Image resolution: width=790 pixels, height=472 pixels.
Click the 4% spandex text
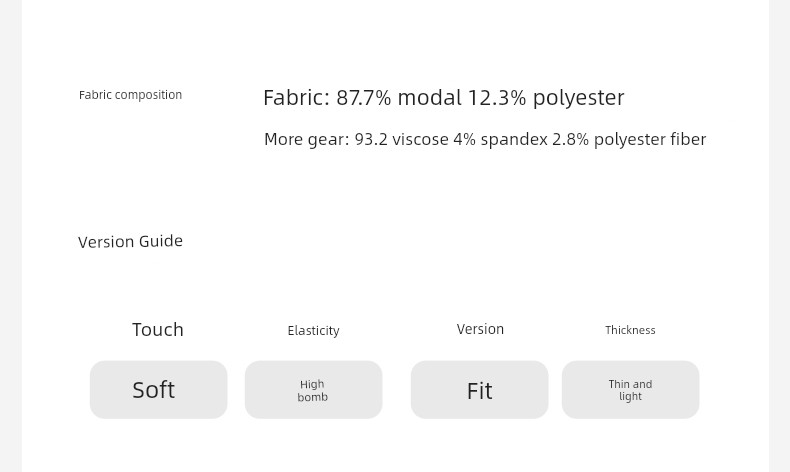[x=500, y=139]
